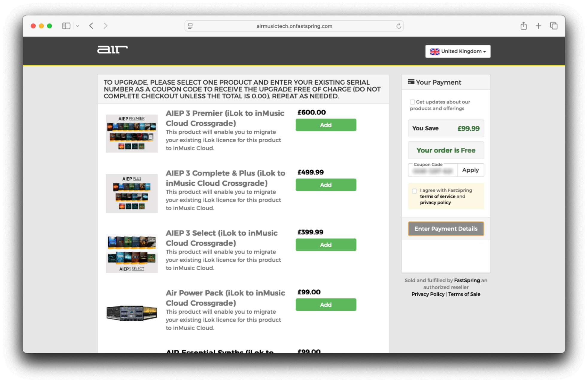Click the £600.00 price
This screenshot has width=588, height=383.
tap(312, 112)
